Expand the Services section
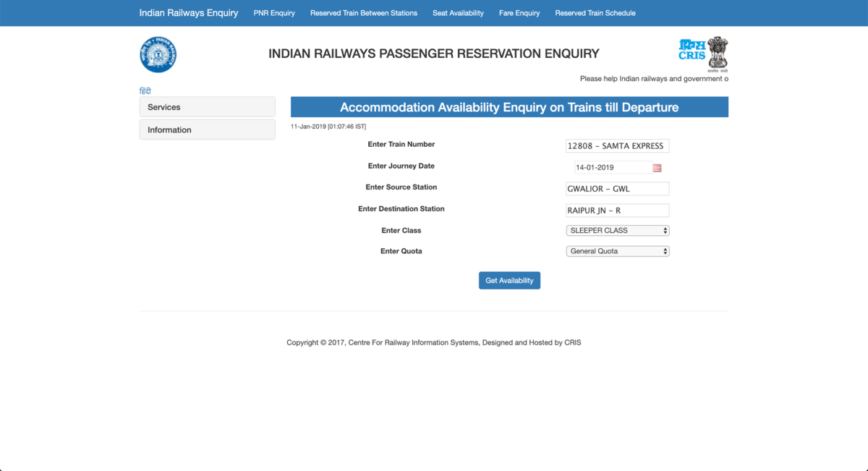868x471 pixels. click(x=207, y=106)
